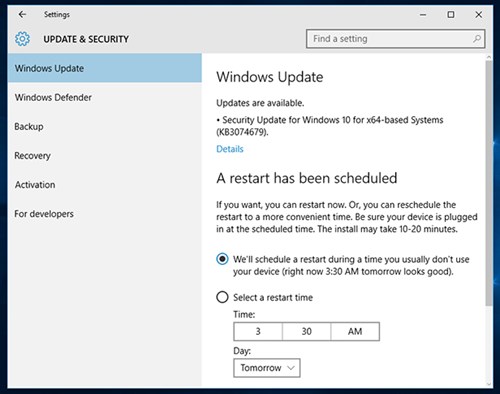Click the scrollbar's down arrow
This screenshot has height=394, width=500.
pyautogui.click(x=489, y=384)
